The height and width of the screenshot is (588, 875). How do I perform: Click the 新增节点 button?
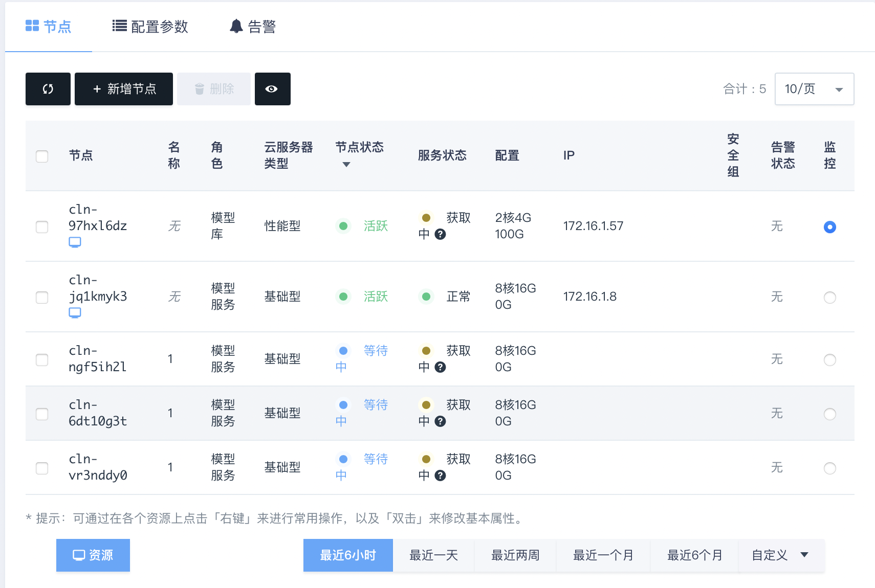[124, 89]
